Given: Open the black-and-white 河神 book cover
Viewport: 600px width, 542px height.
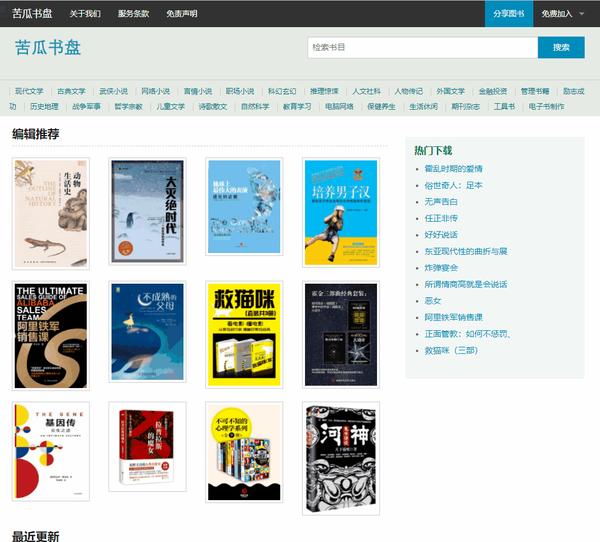Looking at the screenshot, I should click(x=341, y=459).
